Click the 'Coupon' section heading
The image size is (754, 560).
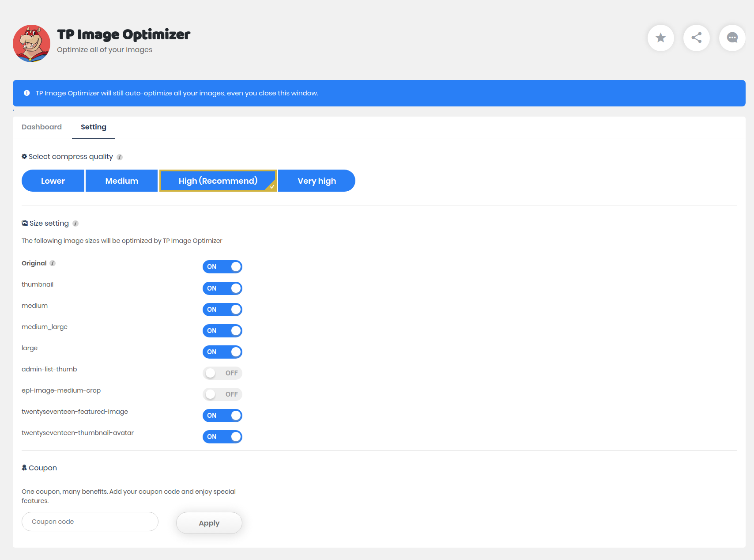click(43, 468)
